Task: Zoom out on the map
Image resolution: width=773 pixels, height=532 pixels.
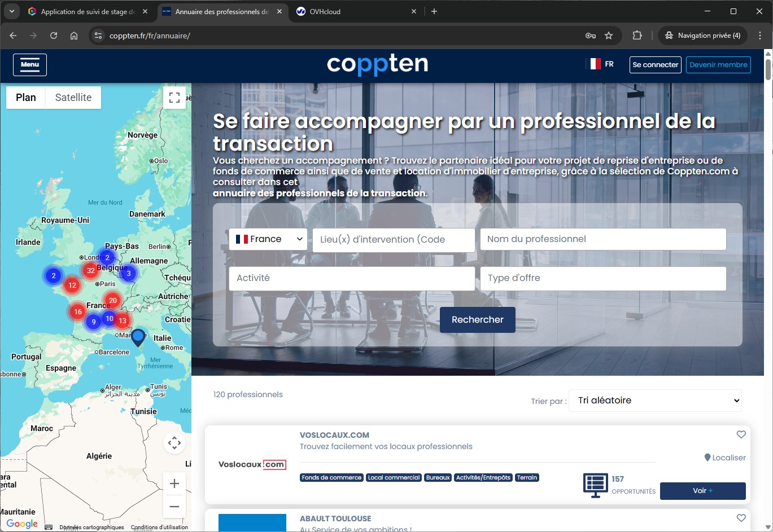Action: pos(174,506)
